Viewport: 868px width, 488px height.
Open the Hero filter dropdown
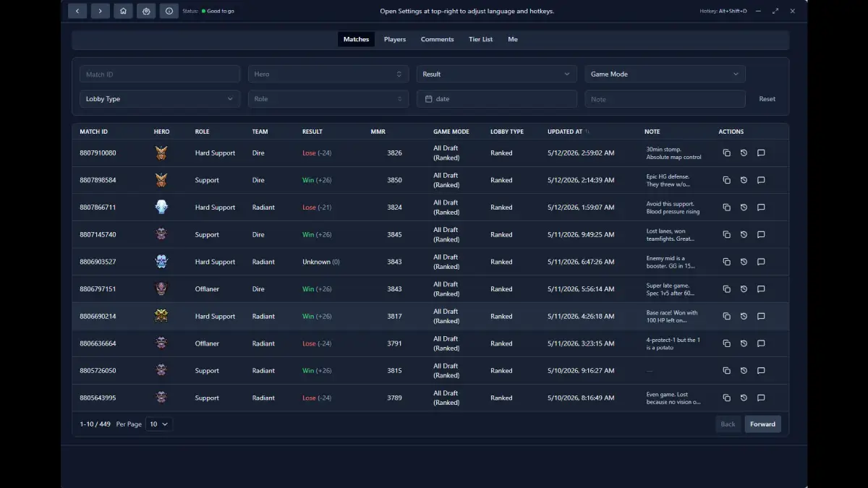328,74
